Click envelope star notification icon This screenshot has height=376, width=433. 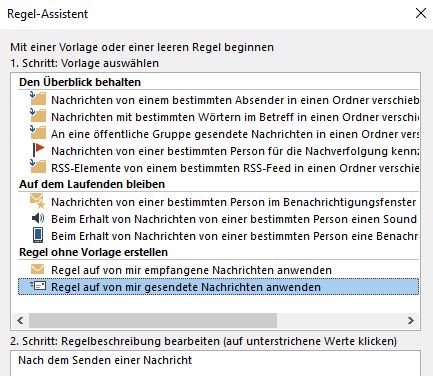point(38,201)
